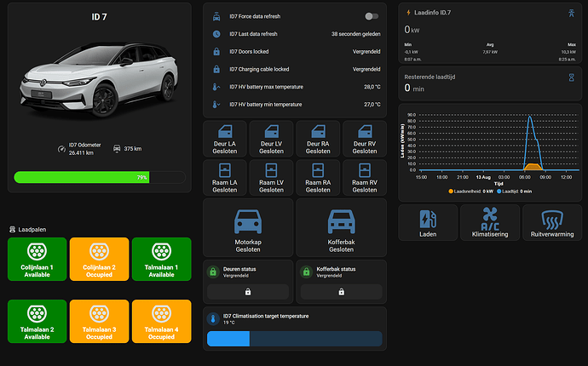Activate Ruitverwarming window heating button

(x=552, y=223)
